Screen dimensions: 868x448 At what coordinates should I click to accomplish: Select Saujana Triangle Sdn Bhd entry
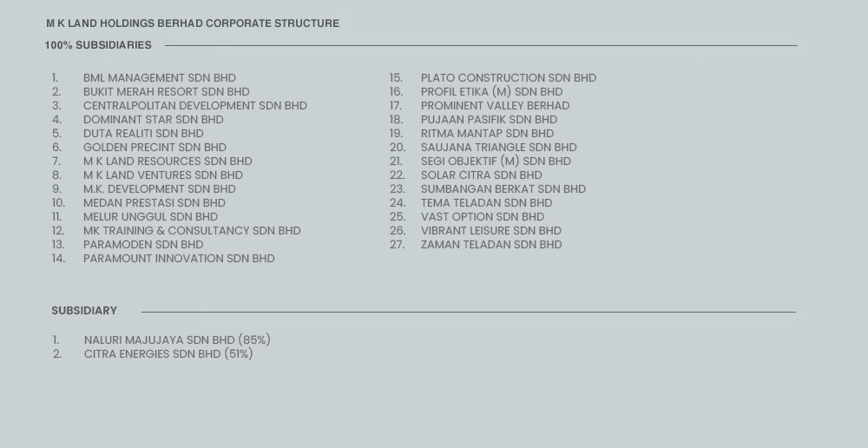(499, 148)
